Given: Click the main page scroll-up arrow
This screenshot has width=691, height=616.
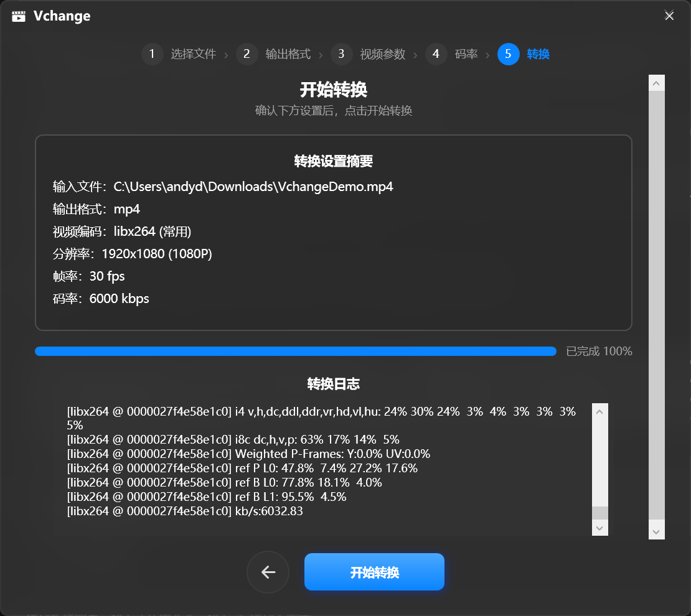Looking at the screenshot, I should [x=656, y=83].
